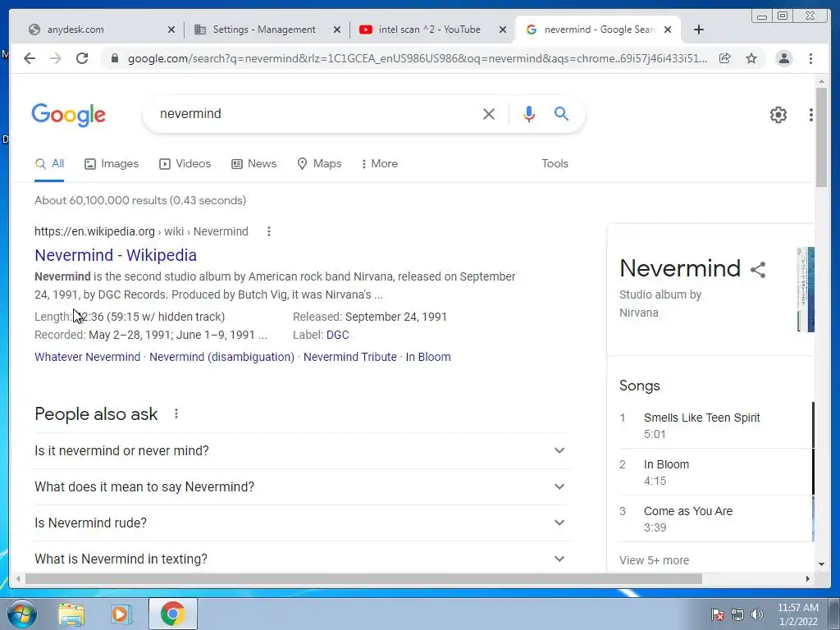The height and width of the screenshot is (630, 840).
Task: Expand 'What does it mean to say Nevermind?'
Action: pyautogui.click(x=302, y=486)
